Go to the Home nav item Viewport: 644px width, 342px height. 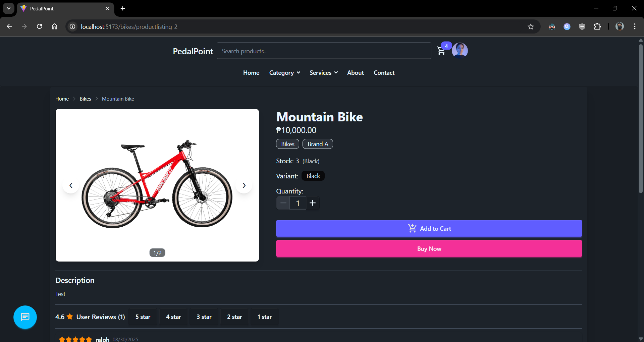click(x=251, y=73)
